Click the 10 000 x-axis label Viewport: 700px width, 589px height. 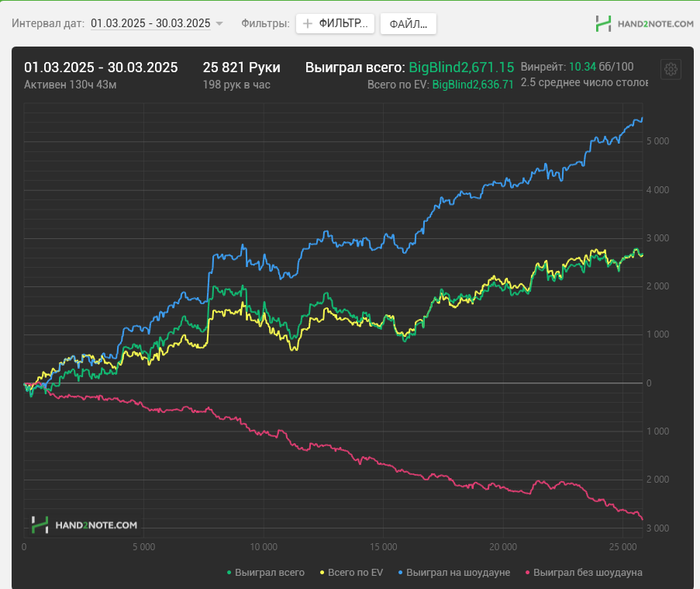[x=263, y=547]
